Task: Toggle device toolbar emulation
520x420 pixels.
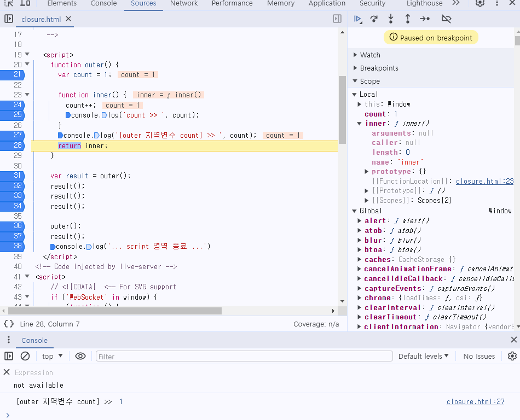Action: pos(25,3)
